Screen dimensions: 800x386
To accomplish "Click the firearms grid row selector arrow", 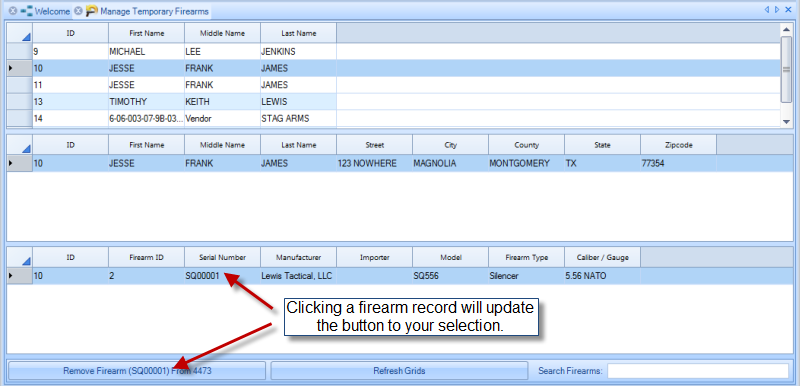I will 20,276.
